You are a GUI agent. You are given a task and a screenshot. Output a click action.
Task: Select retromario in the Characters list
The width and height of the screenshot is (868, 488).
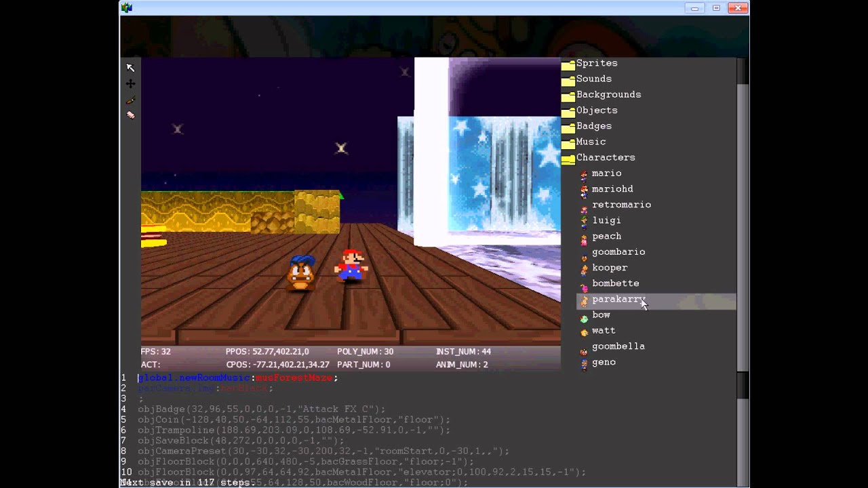tap(621, 205)
